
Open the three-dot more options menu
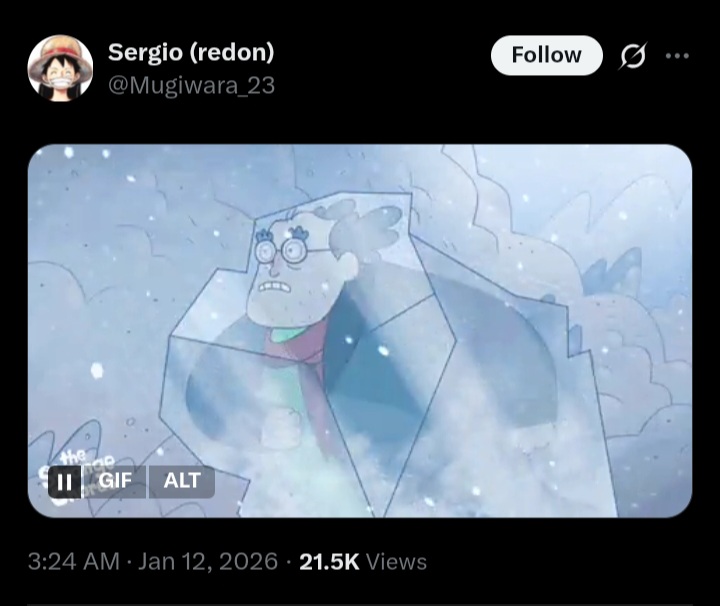(677, 56)
